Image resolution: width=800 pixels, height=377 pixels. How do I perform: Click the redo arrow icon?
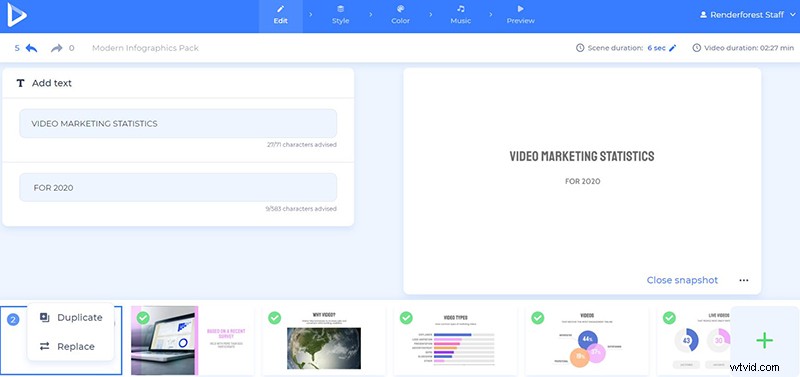coord(57,48)
